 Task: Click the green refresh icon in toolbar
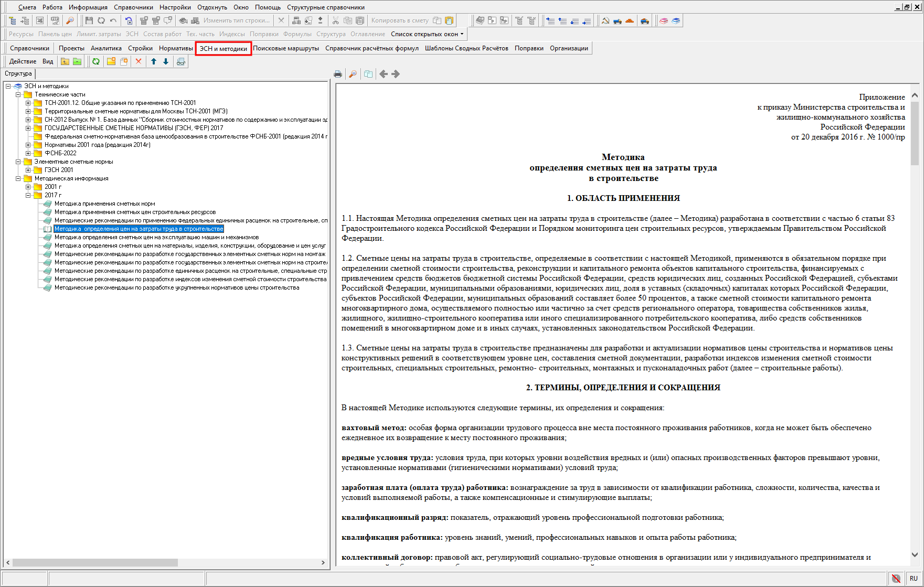tap(96, 61)
